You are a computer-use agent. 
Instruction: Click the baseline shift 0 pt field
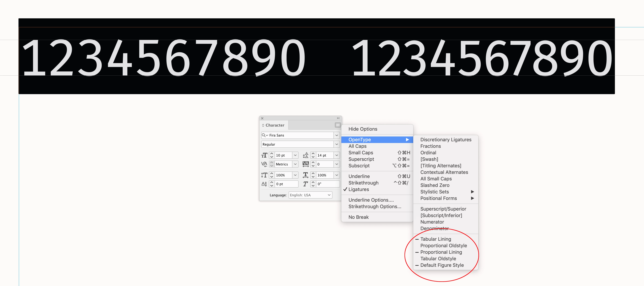point(286,184)
